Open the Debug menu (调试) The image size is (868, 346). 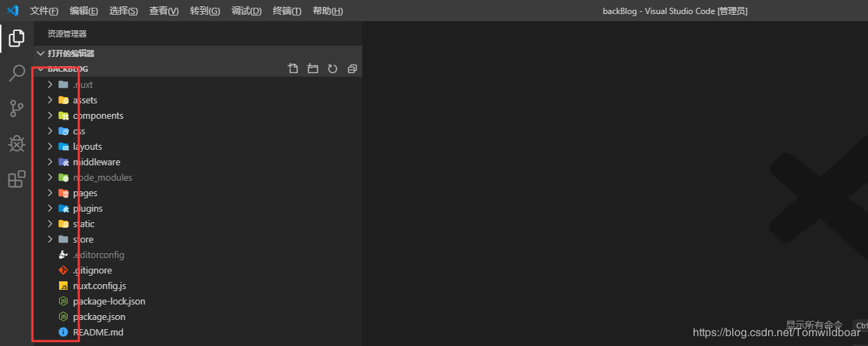[x=246, y=11]
